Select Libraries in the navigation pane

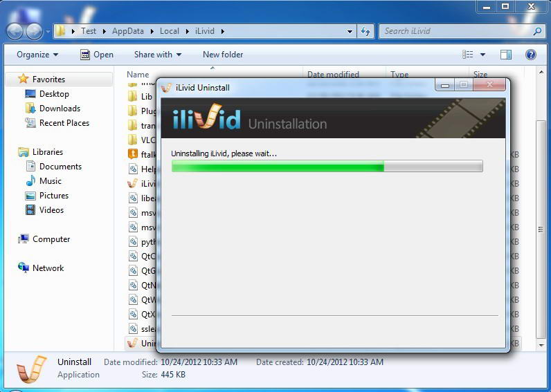48,152
